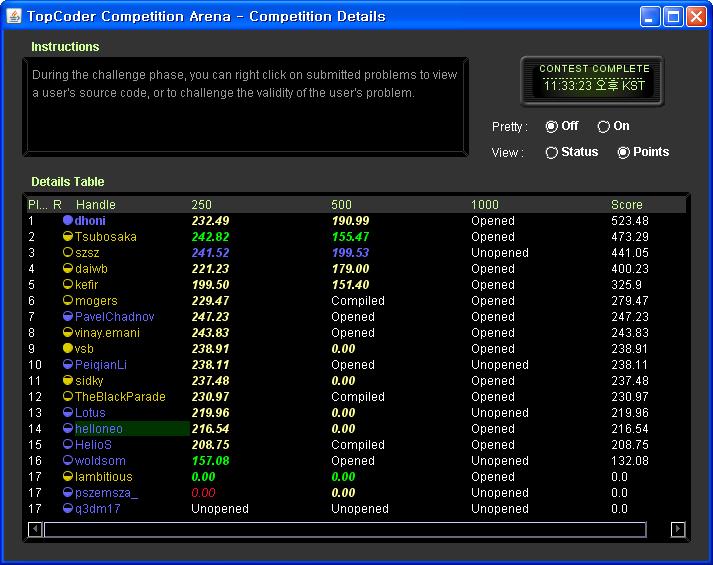Sort by the Handle column header

[x=95, y=205]
